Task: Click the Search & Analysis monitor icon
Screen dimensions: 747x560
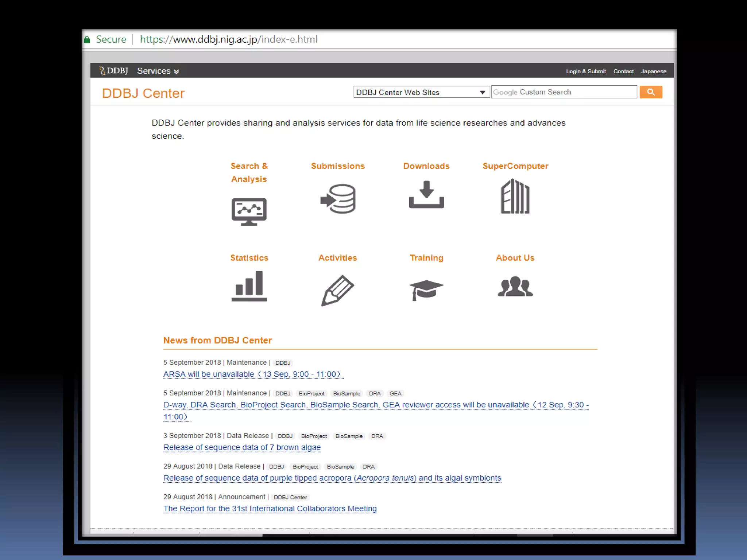Action: pos(249,211)
